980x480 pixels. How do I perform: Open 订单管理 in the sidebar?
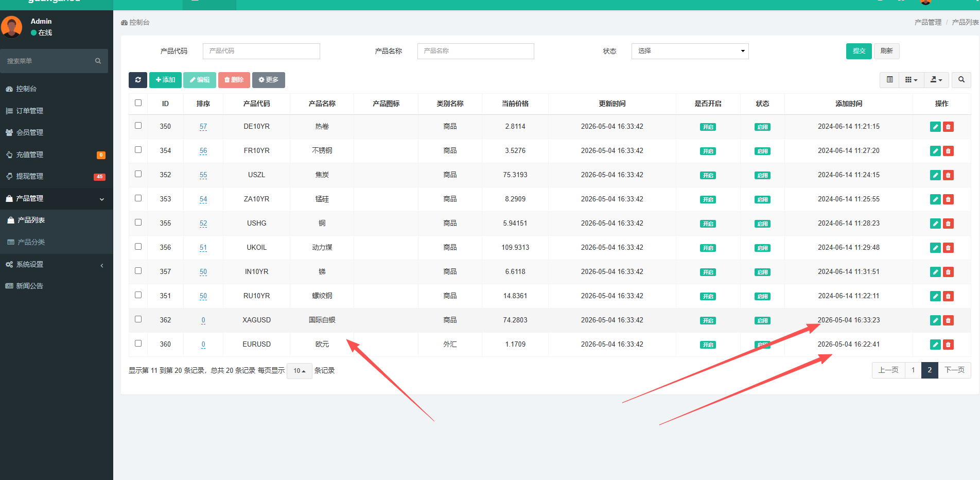pyautogui.click(x=57, y=111)
